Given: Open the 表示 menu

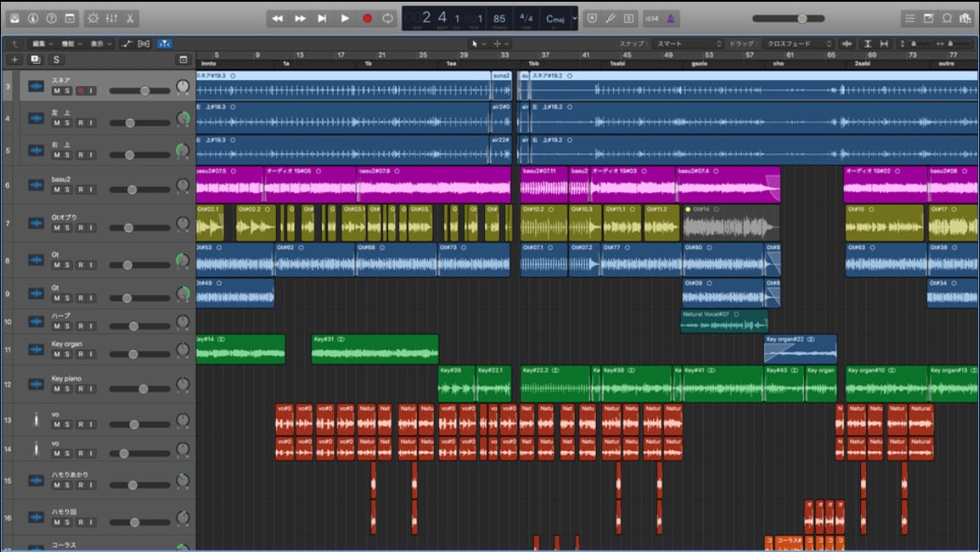Looking at the screenshot, I should click(x=101, y=44).
